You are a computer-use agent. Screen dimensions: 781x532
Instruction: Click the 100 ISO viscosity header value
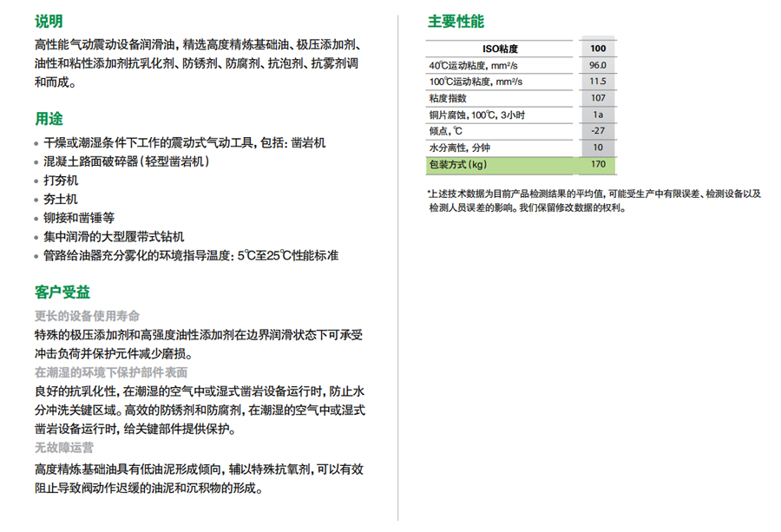click(x=598, y=49)
